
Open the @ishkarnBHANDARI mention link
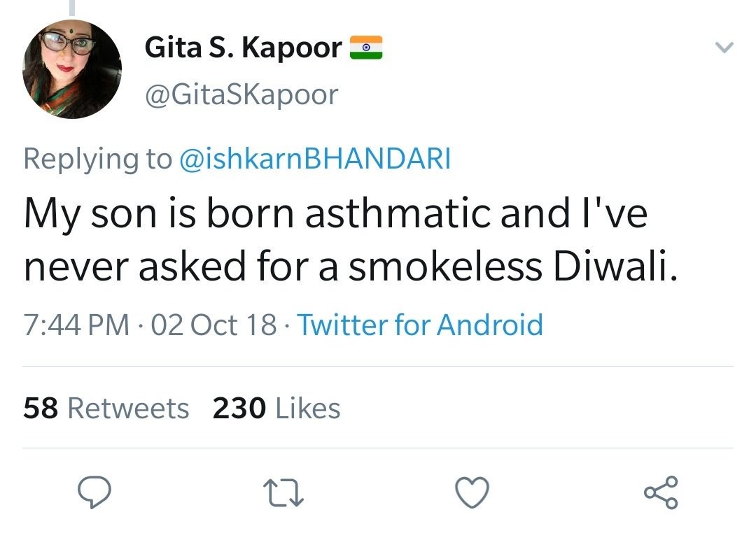point(315,159)
